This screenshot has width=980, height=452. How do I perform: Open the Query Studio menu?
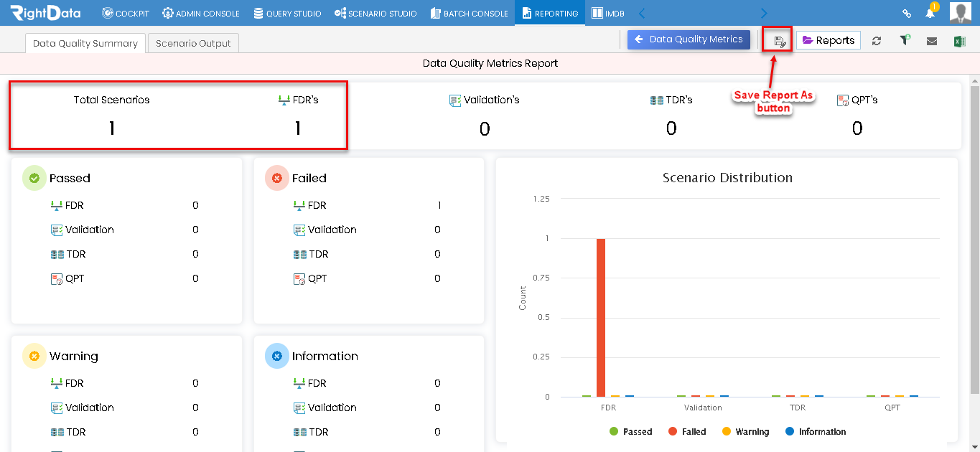[287, 13]
